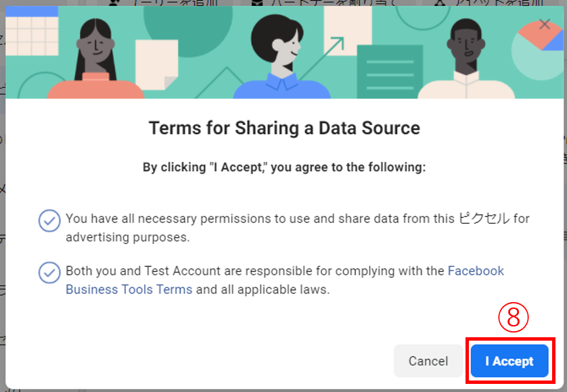Click the I Accept button
Viewport: 567px width, 392px height.
[509, 362]
